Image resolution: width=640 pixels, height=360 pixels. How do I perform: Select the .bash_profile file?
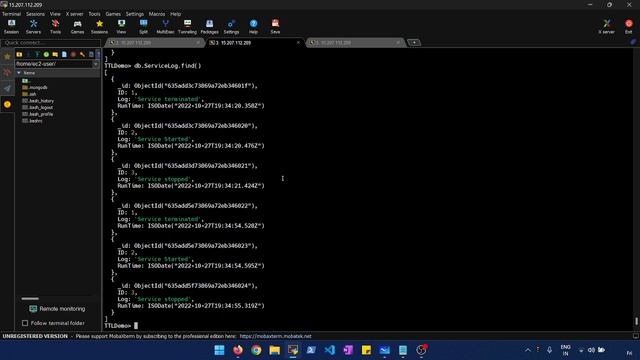38,114
